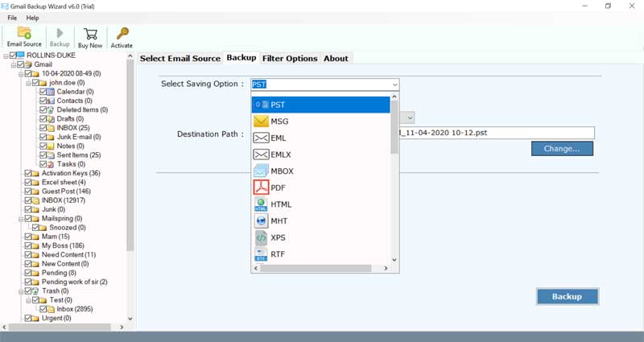Click the Activate key icon
Viewport: 644px width, 342px height.
pos(122,34)
